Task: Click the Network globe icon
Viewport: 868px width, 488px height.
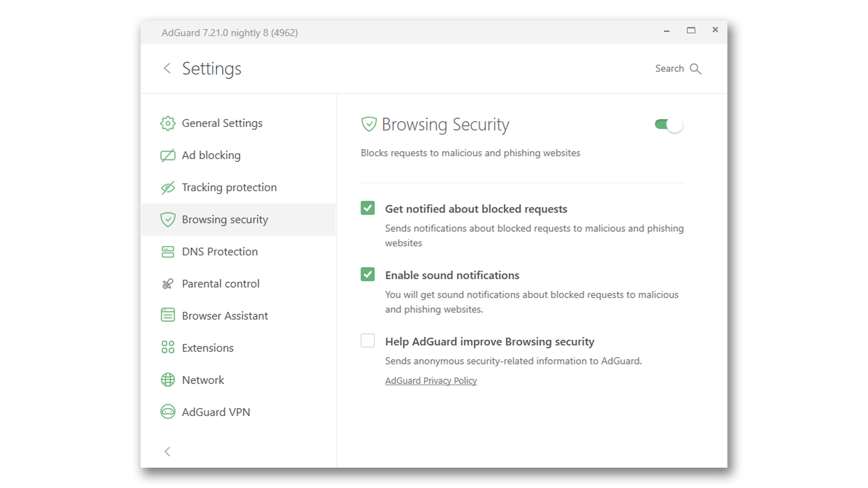Action: coord(168,380)
